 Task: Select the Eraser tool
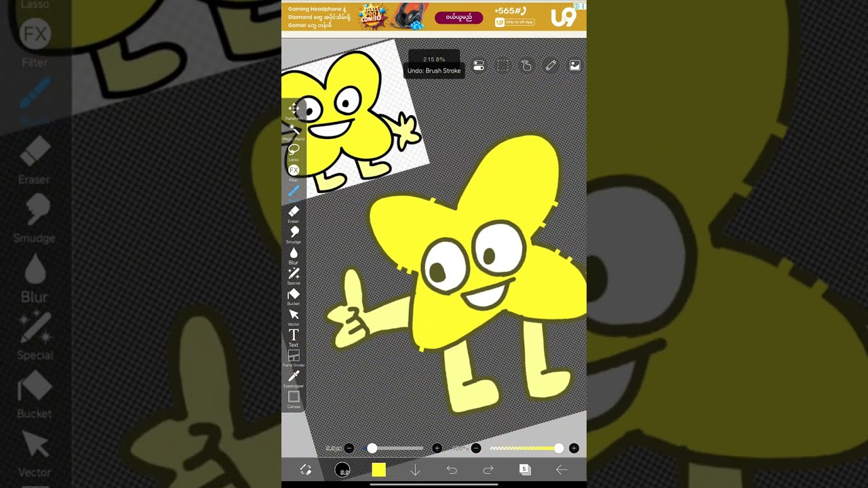pyautogui.click(x=294, y=214)
